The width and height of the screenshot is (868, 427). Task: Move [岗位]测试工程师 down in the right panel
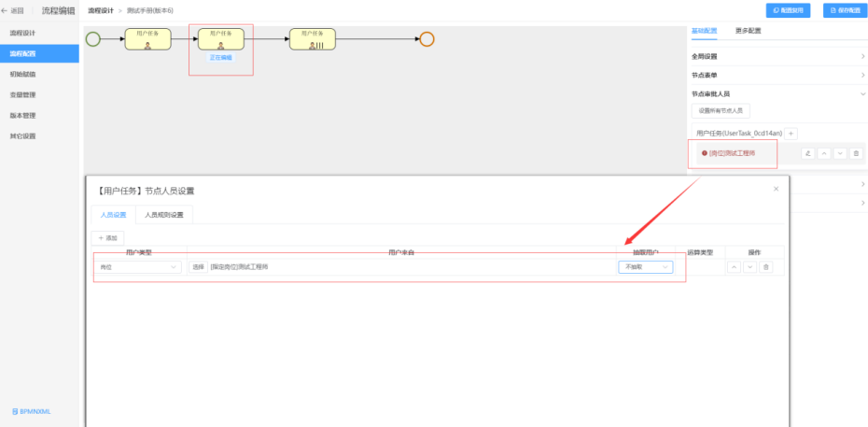[x=840, y=153]
